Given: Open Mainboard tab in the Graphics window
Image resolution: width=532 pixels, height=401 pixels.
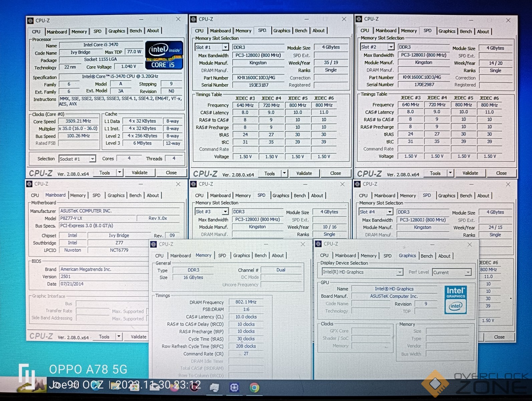Looking at the screenshot, I should click(345, 255).
